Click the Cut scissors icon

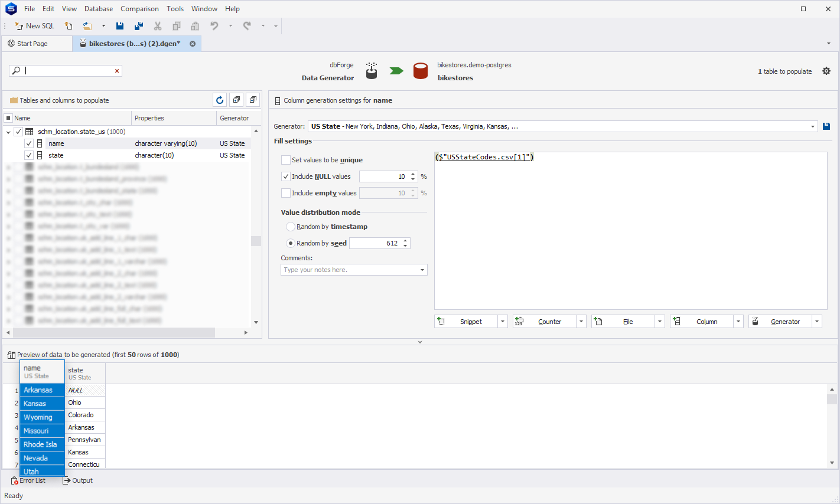point(158,26)
